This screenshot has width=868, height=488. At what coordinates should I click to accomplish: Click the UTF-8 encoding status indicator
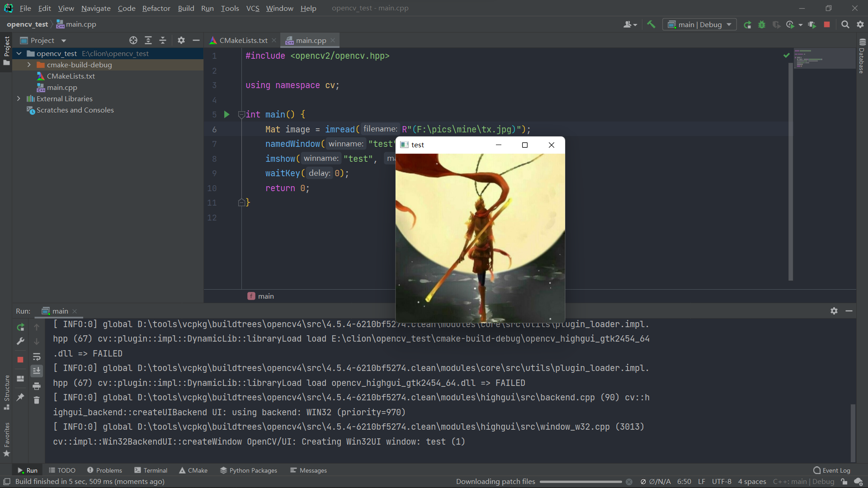point(722,482)
